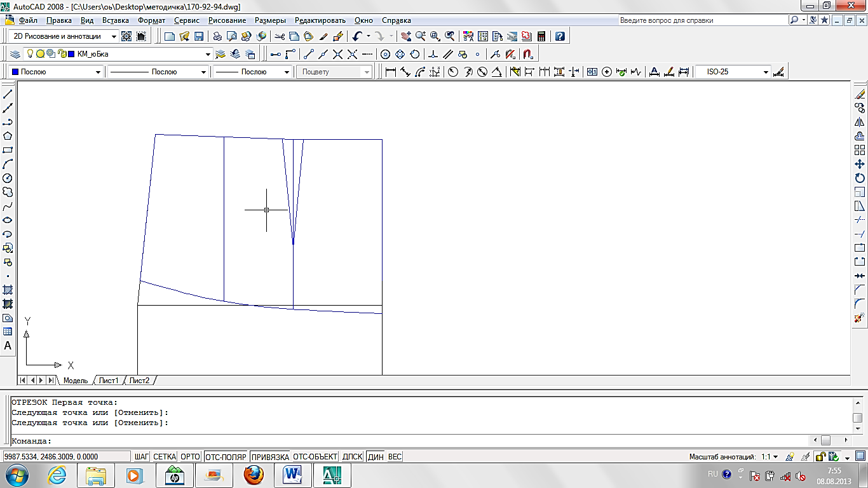Select the Spline draw tool
Screen dimensions: 868x488
point(8,206)
